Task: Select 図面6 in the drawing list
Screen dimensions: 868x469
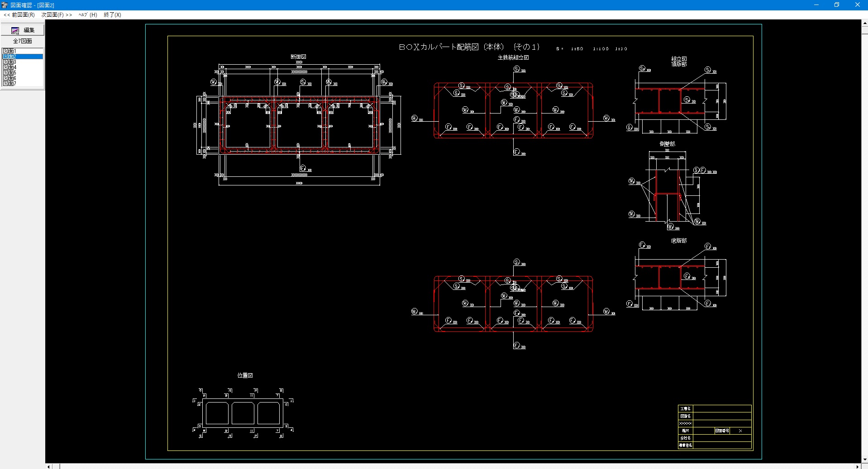Action: (x=10, y=78)
